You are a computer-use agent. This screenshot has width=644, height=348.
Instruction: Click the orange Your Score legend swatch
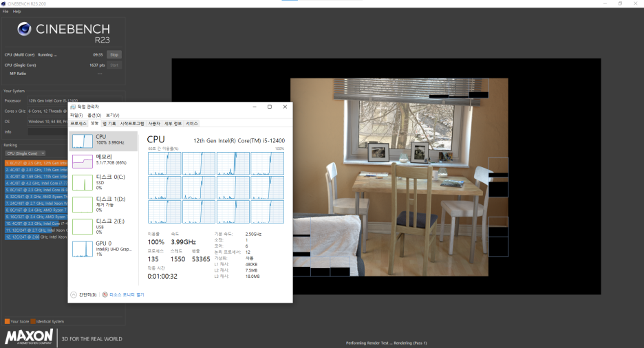tap(7, 321)
